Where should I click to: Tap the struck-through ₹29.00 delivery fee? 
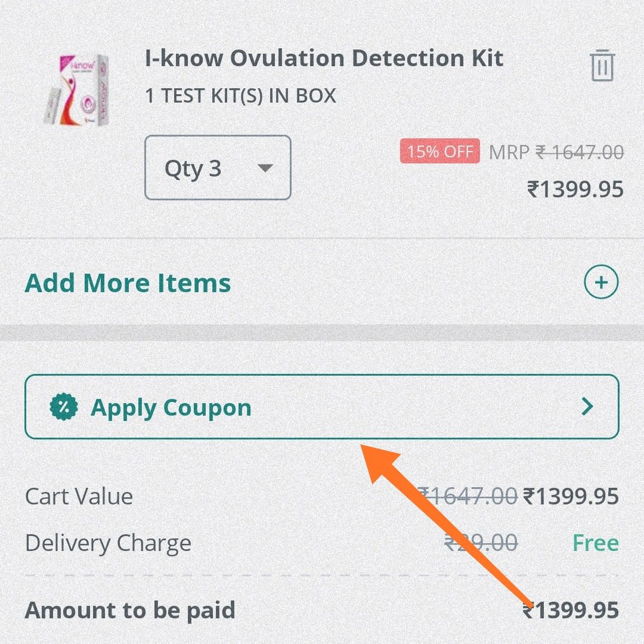[481, 543]
